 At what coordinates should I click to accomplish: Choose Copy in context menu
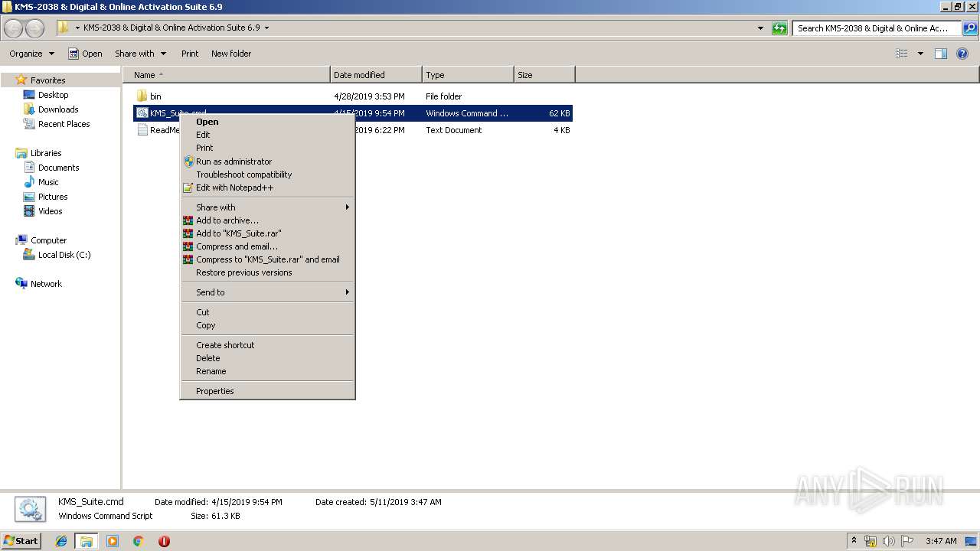(267, 325)
